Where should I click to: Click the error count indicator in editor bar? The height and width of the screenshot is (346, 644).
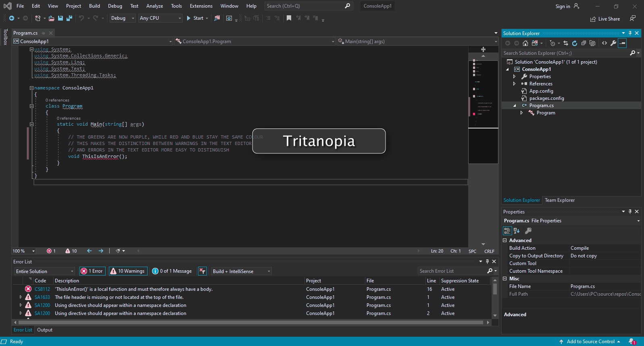pos(51,251)
